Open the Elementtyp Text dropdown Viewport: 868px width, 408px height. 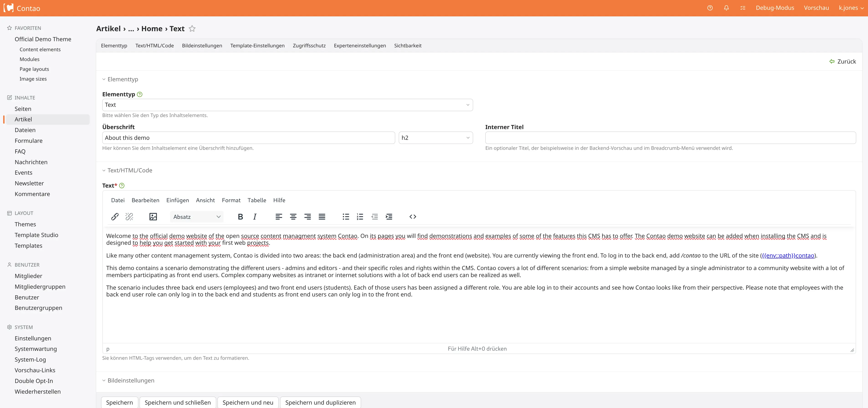(287, 105)
